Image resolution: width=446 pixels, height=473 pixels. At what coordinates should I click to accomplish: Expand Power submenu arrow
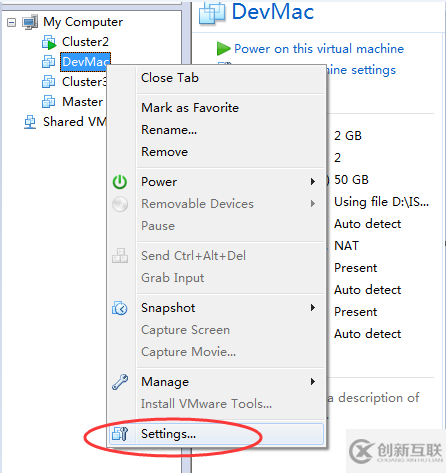click(x=313, y=182)
